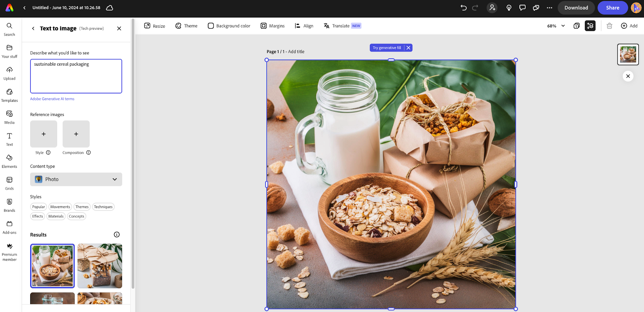The height and width of the screenshot is (312, 644).
Task: Click the Share button
Action: pyautogui.click(x=613, y=8)
